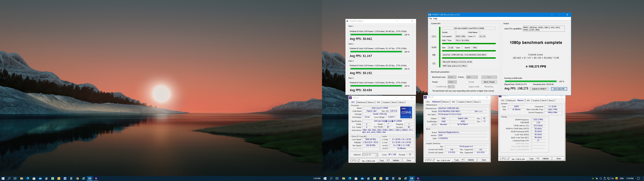
Task: Click Intel Core i9 logo in CPU-Z
Action: click(406, 112)
